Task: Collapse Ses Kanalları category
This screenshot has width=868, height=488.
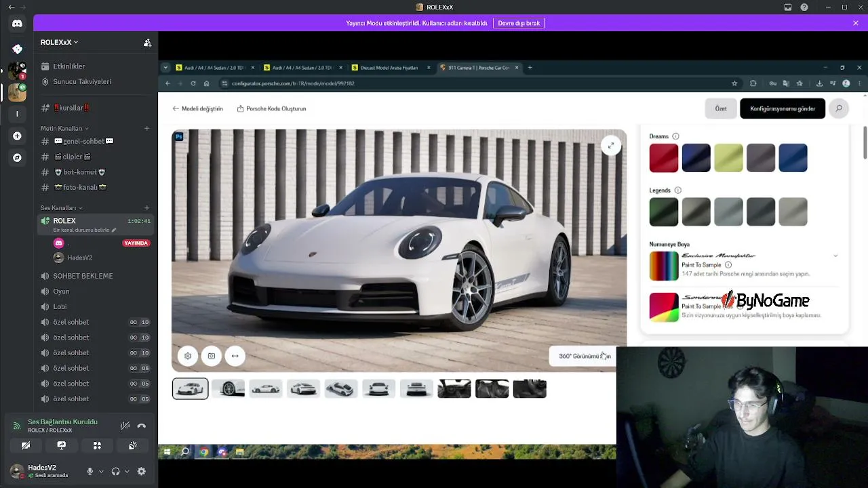Action: (x=62, y=208)
